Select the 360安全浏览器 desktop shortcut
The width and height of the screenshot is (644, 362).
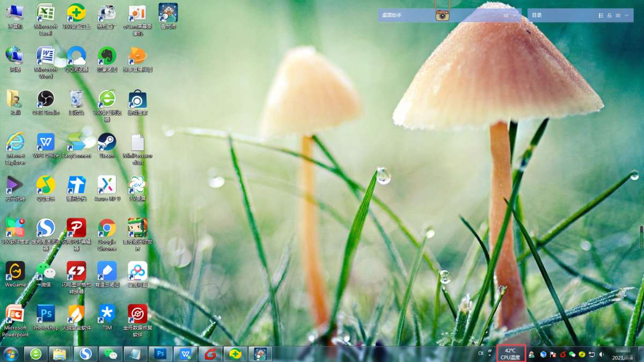point(107,106)
